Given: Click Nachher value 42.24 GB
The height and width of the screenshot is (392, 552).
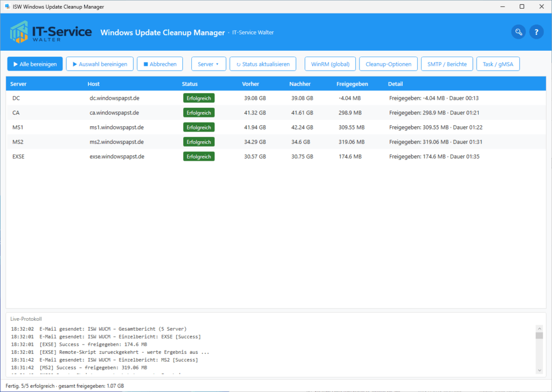Looking at the screenshot, I should coord(302,127).
